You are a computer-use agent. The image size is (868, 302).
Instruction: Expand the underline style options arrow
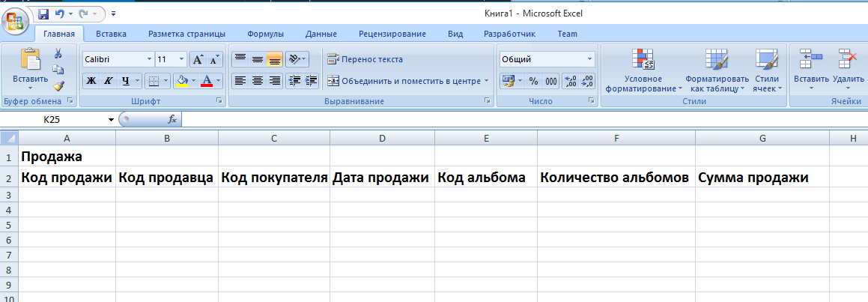[137, 82]
